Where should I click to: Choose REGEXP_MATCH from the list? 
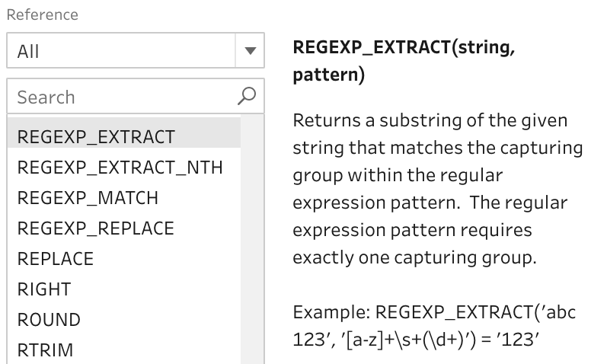pyautogui.click(x=88, y=198)
